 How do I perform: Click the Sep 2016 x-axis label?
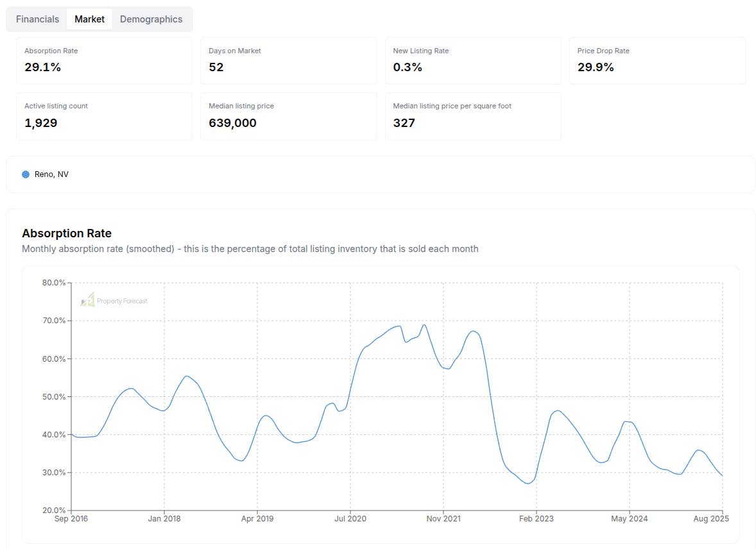click(71, 518)
